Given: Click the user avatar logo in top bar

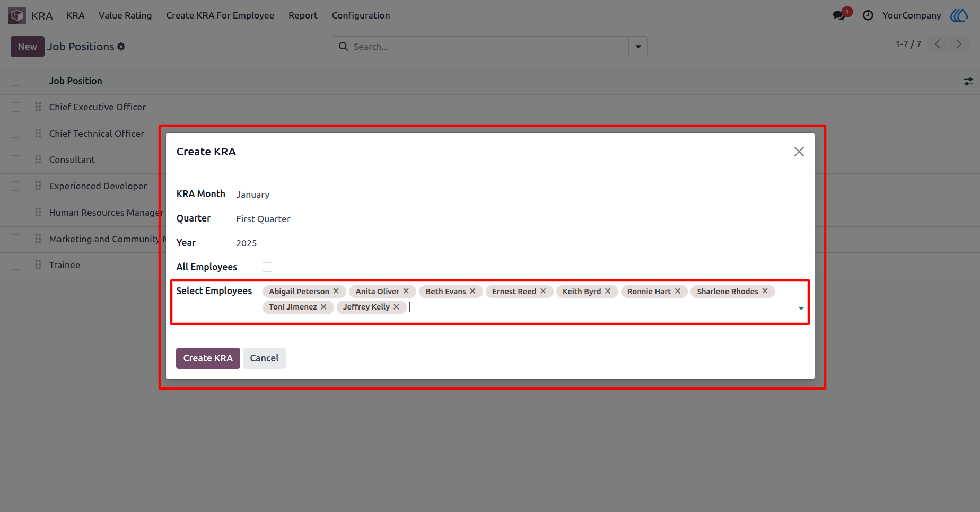Looking at the screenshot, I should [x=959, y=15].
